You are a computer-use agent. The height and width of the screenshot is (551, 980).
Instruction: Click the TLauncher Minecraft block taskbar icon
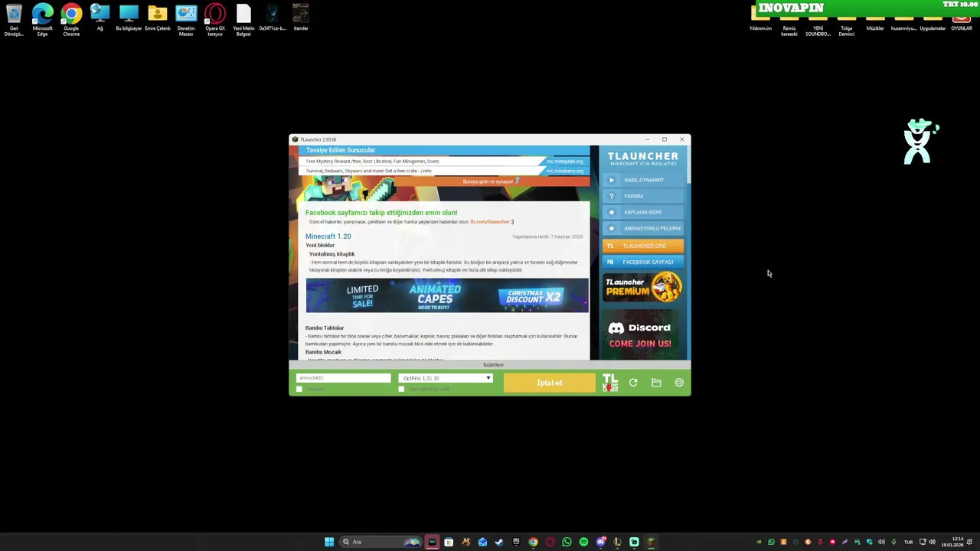(x=651, y=542)
